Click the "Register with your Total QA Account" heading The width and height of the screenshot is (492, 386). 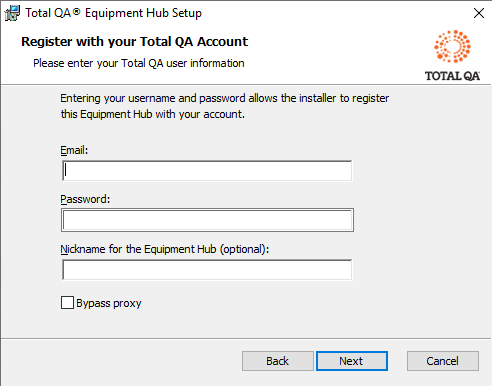pos(134,42)
